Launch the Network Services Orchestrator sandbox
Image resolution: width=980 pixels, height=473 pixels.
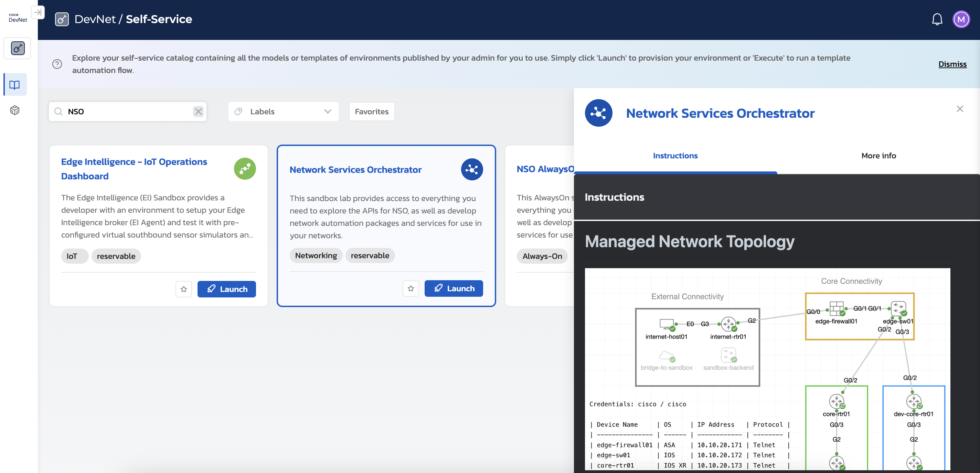tap(454, 288)
